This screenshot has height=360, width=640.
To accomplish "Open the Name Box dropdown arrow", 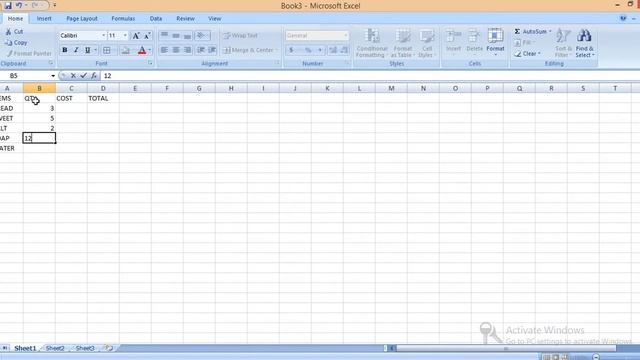I will click(53, 76).
